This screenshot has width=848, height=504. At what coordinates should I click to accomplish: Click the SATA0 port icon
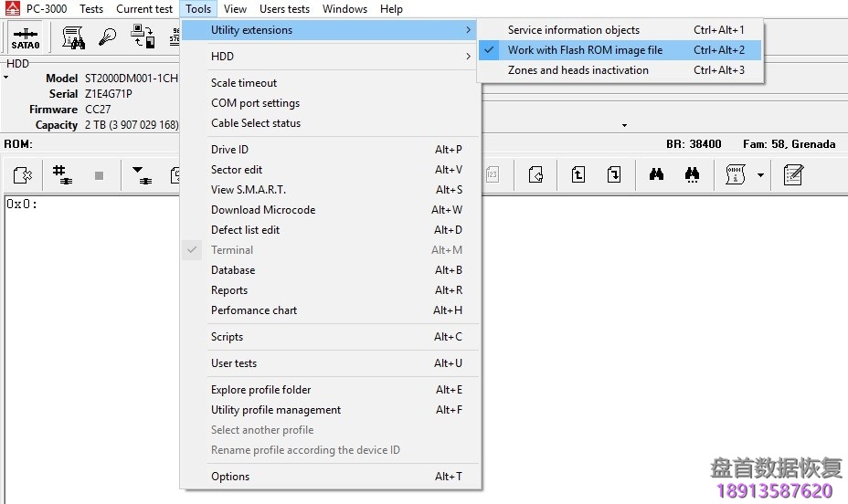pos(25,37)
